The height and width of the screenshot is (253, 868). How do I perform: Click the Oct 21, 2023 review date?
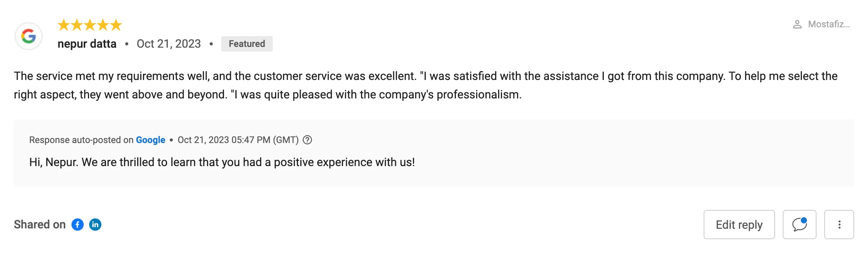(x=169, y=44)
